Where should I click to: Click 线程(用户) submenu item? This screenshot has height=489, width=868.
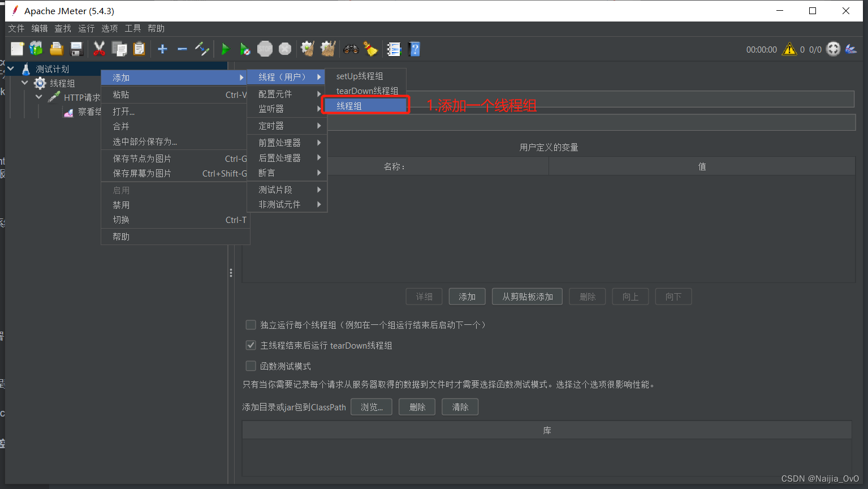coord(287,77)
